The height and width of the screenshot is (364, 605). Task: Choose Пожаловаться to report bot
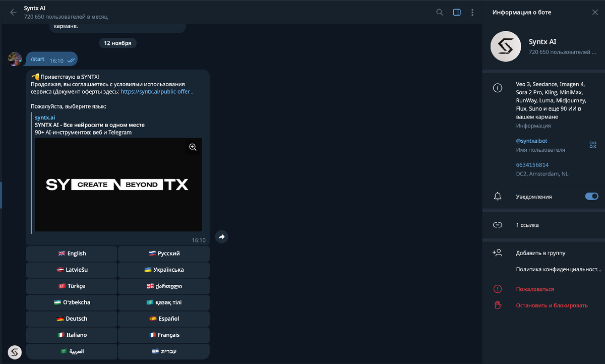point(535,289)
